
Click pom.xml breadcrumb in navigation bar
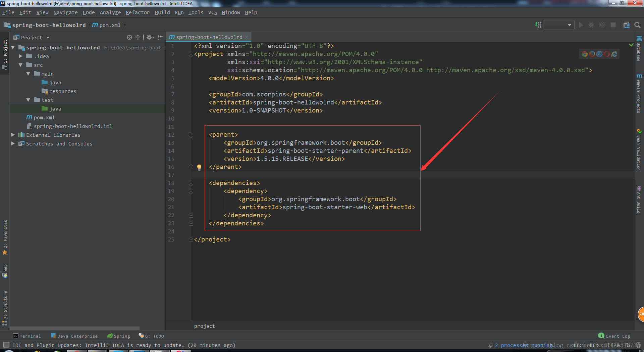point(106,25)
